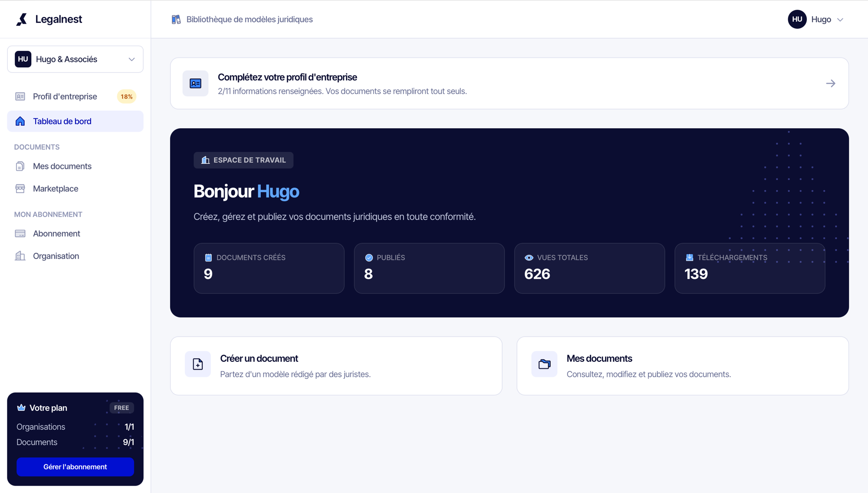Open Mes documents in sidebar
Viewport: 868px width, 493px height.
75,166
